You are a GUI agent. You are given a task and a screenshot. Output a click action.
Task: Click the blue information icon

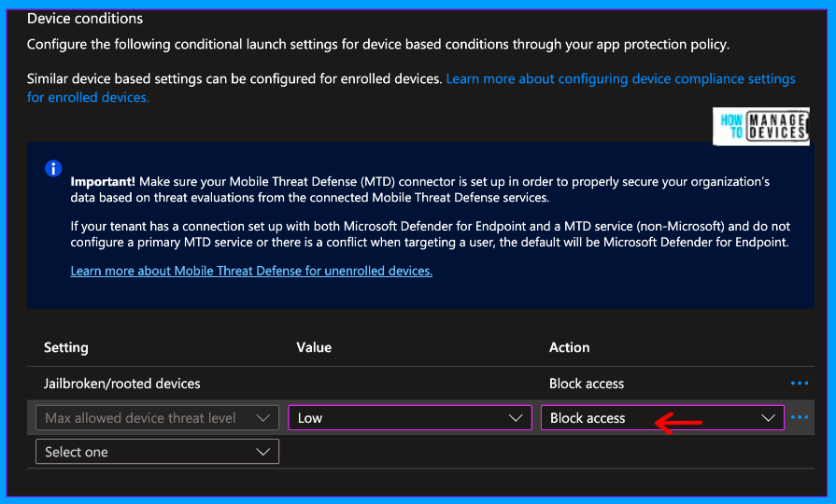pyautogui.click(x=53, y=168)
